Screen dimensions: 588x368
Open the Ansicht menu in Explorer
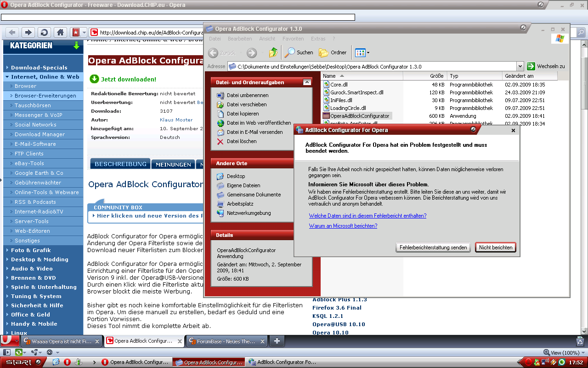(267, 39)
